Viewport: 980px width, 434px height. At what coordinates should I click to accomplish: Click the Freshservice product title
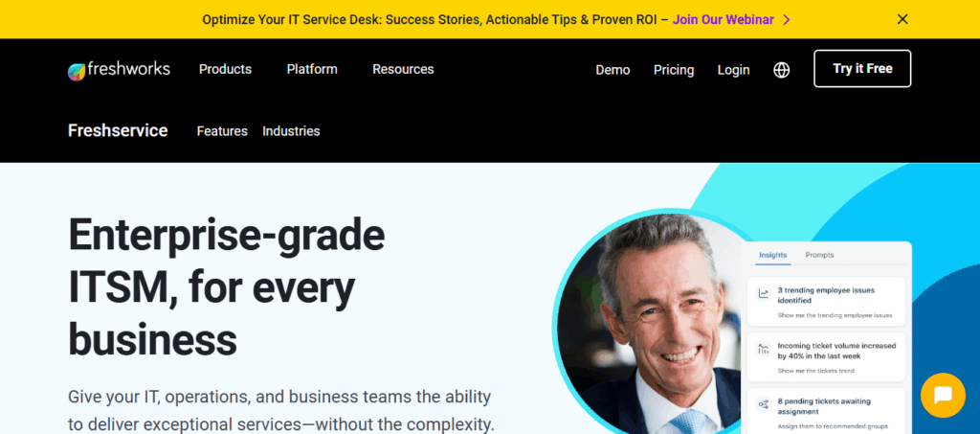[x=118, y=130]
